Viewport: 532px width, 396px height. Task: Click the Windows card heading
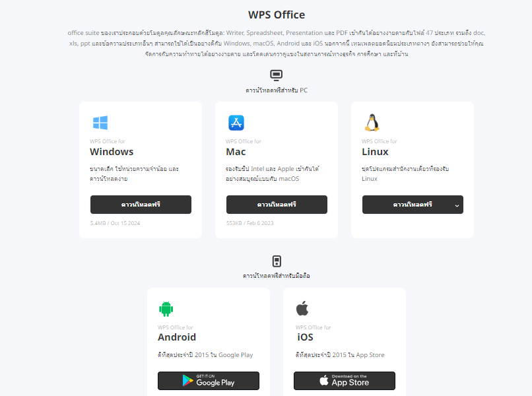pos(112,152)
